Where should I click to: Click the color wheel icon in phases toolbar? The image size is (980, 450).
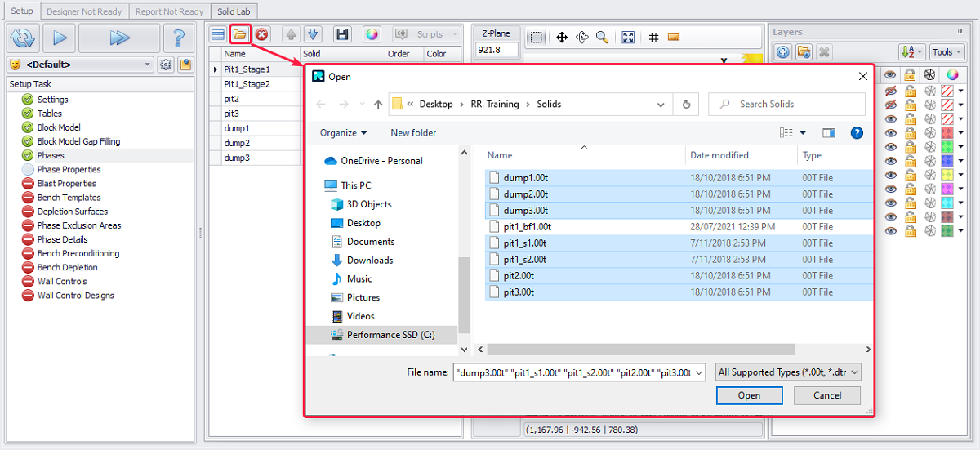click(372, 34)
